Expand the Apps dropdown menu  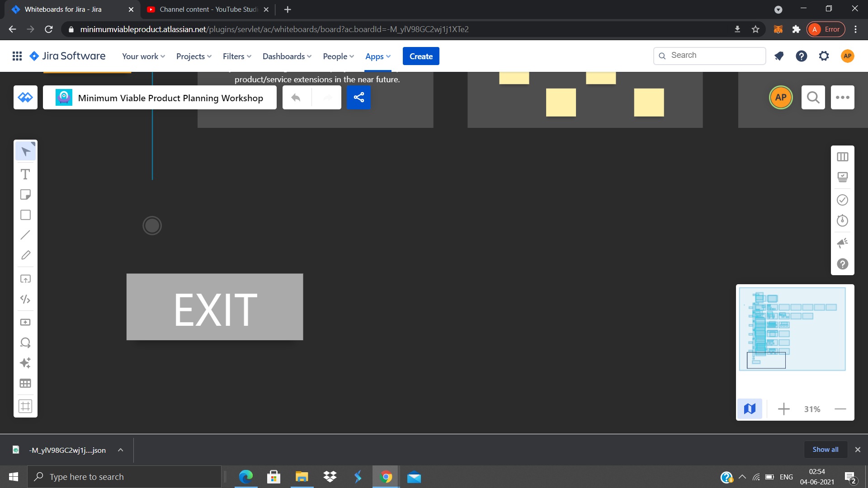377,56
